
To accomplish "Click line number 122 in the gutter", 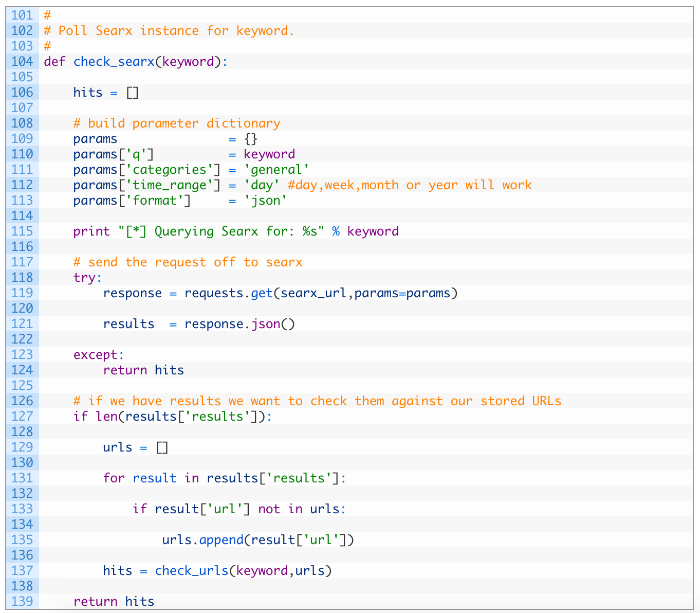I will (22, 339).
